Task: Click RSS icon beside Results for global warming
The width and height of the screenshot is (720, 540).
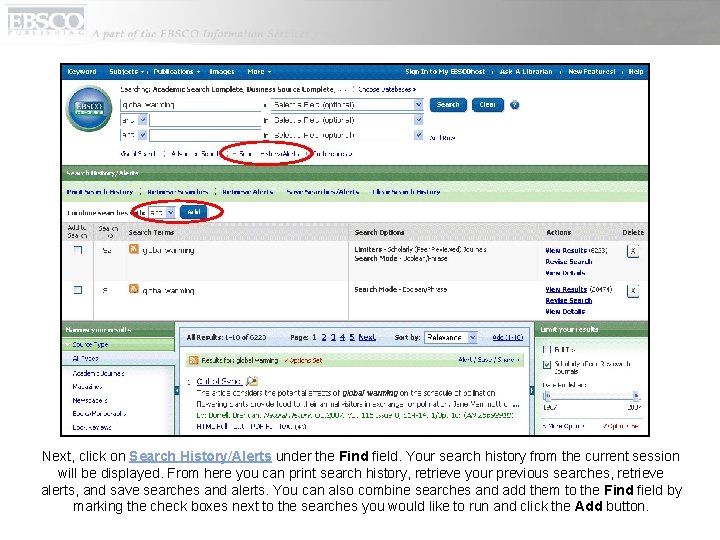Action: [x=194, y=360]
